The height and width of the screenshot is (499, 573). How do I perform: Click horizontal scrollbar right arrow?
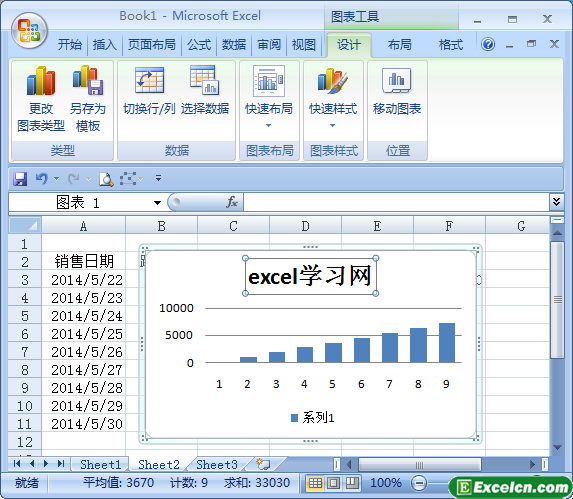click(532, 464)
